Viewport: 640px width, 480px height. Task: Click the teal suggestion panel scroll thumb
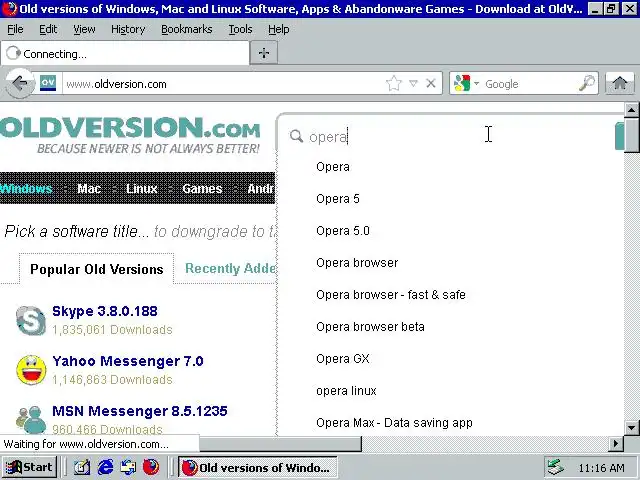coord(619,136)
